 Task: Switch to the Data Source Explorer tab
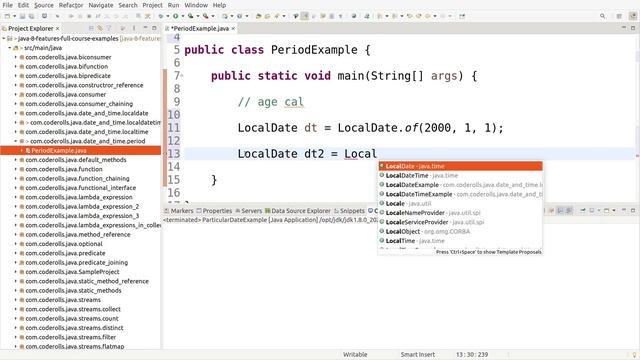298,211
